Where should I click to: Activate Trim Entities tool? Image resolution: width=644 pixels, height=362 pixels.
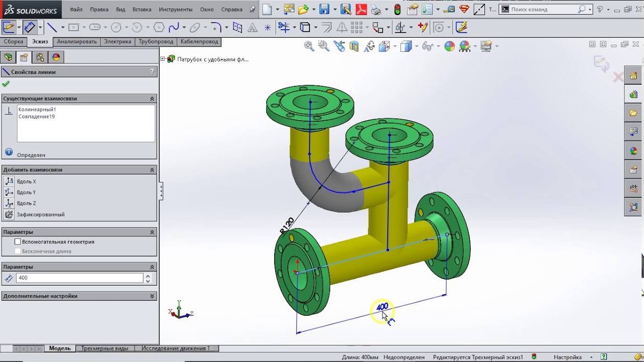[284, 27]
